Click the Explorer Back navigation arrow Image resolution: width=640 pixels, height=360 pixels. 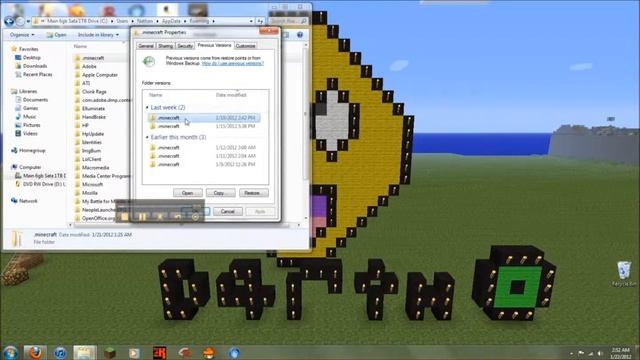coord(9,21)
